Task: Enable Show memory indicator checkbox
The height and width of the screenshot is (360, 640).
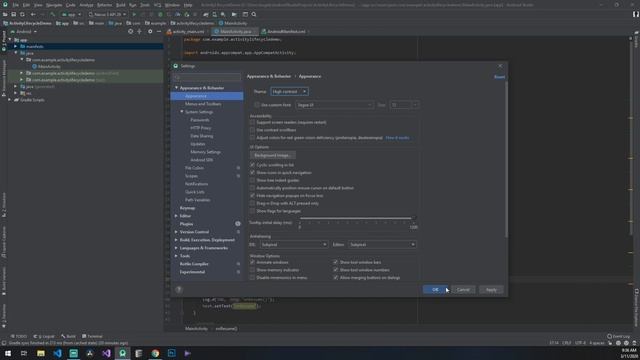Action: [252, 270]
